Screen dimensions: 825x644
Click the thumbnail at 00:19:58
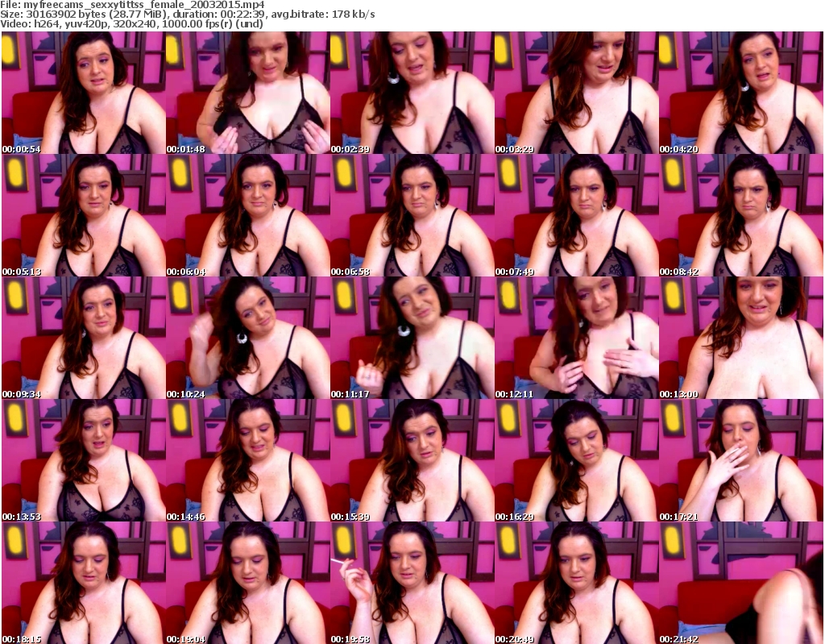[x=412, y=583]
